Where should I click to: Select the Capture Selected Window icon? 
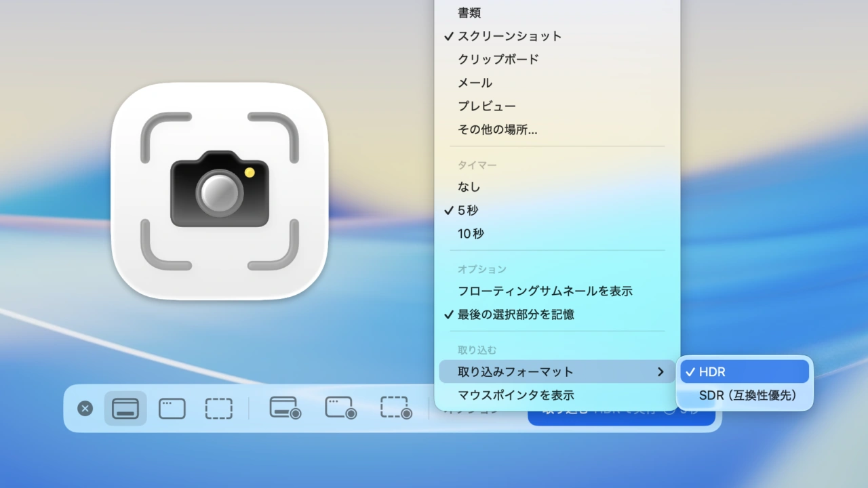172,408
